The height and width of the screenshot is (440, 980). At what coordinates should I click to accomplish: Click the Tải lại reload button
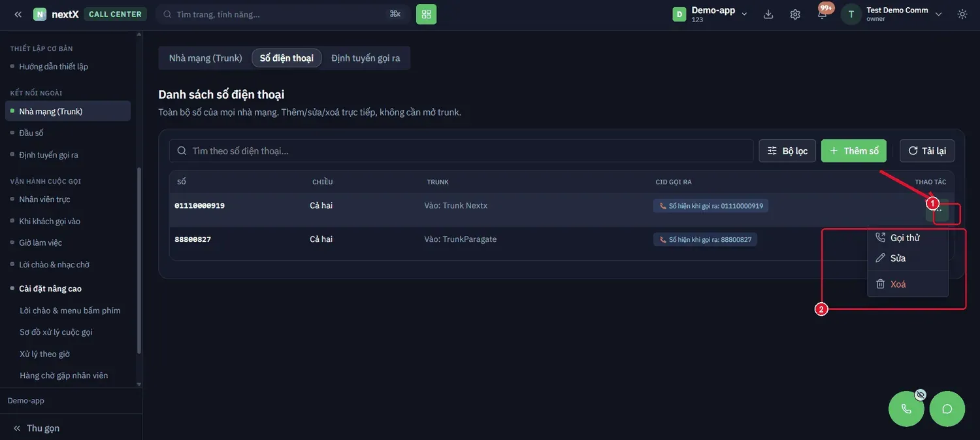(x=927, y=151)
